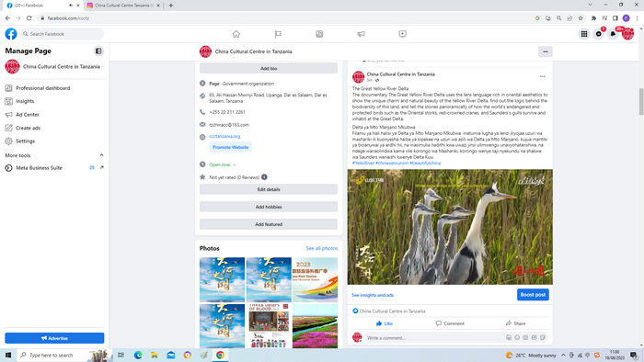644x362 pixels.
Task: Open a new browser tab
Action: 171,6
